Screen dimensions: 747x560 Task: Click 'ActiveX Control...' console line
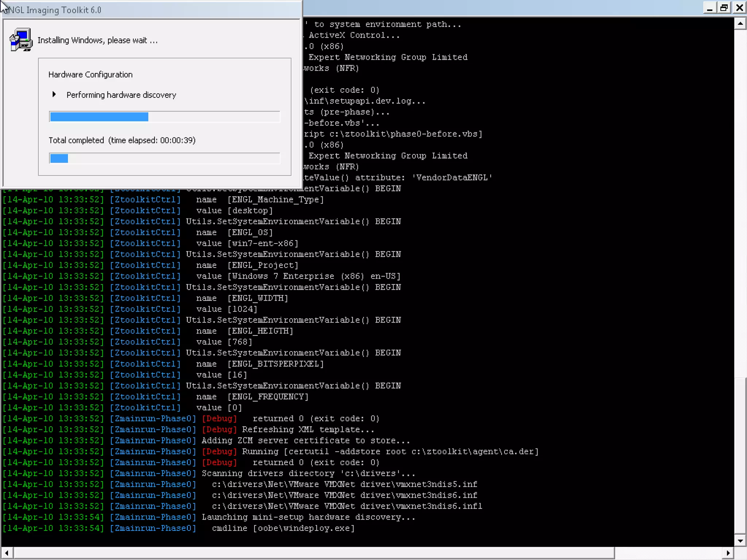354,35
